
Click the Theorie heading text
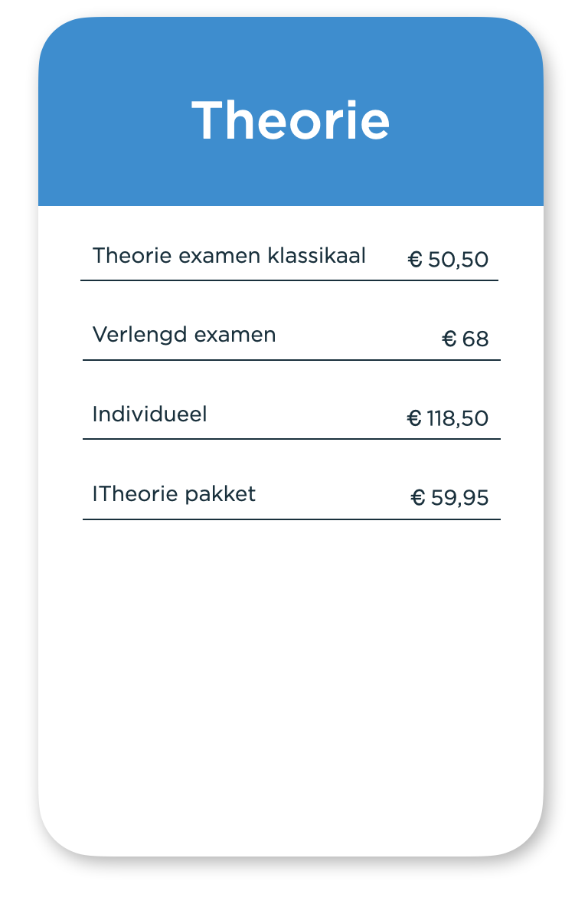click(x=291, y=120)
